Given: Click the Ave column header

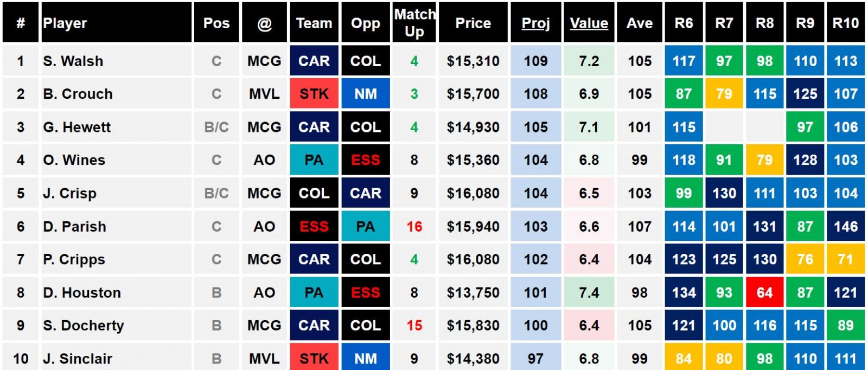Looking at the screenshot, I should 640,23.
